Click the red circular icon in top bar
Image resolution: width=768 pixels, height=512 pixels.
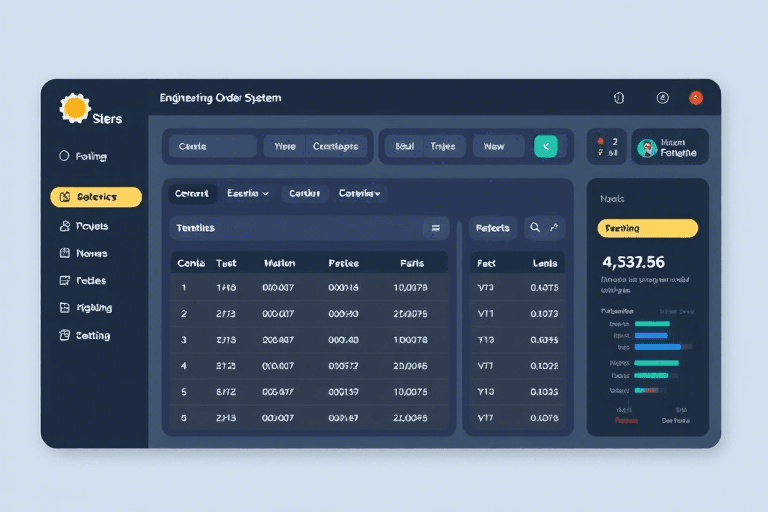pyautogui.click(x=696, y=98)
